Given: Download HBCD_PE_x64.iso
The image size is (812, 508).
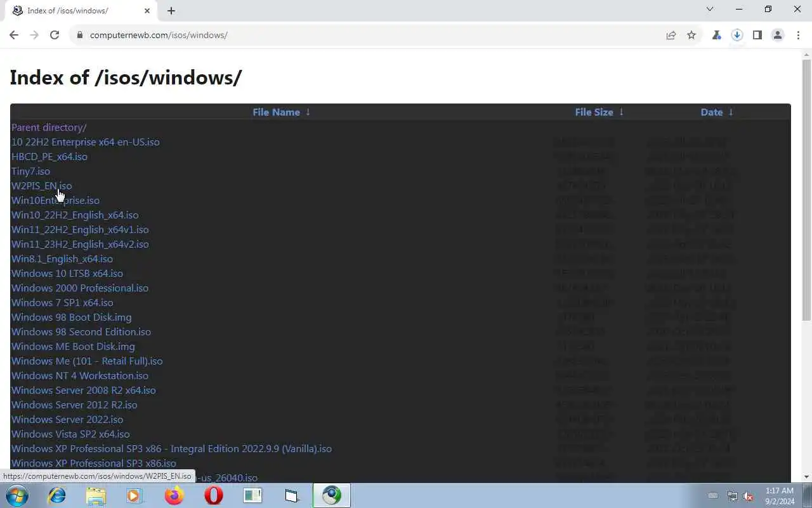Looking at the screenshot, I should tap(49, 156).
